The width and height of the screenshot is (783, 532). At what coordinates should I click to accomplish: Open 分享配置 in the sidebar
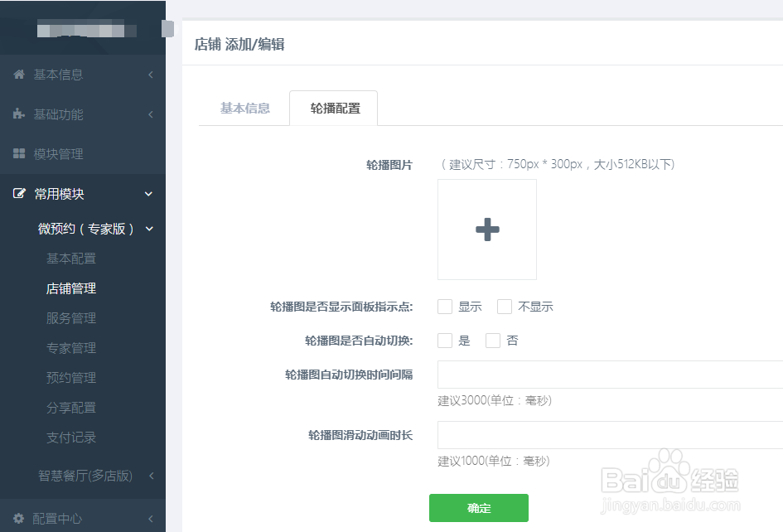click(x=71, y=408)
